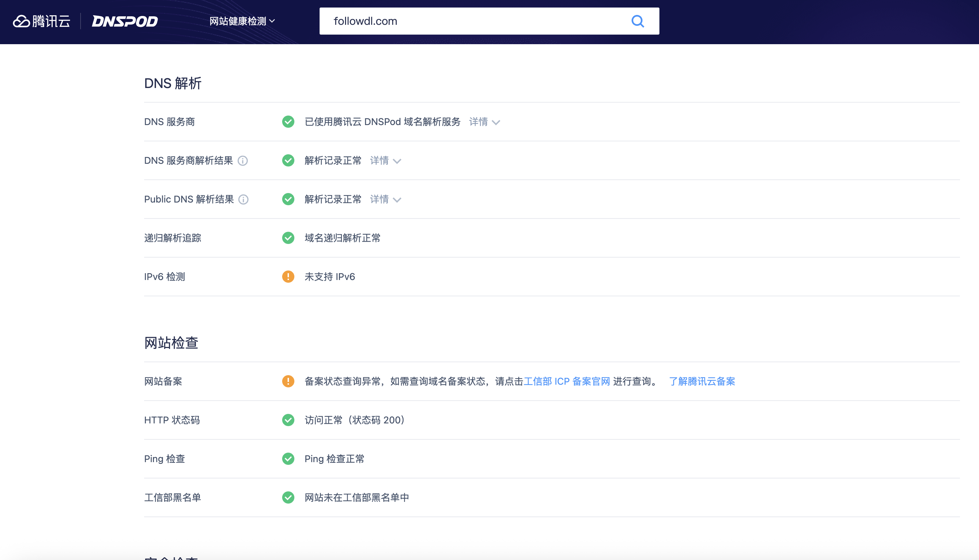Viewport: 979px width, 560px height.
Task: Click the followdl.com search input field
Action: coord(473,21)
